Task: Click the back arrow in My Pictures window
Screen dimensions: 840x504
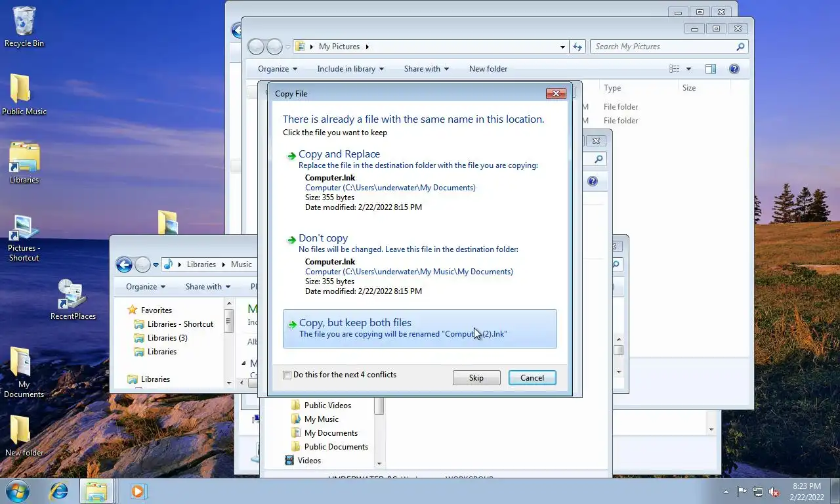Action: (x=256, y=47)
